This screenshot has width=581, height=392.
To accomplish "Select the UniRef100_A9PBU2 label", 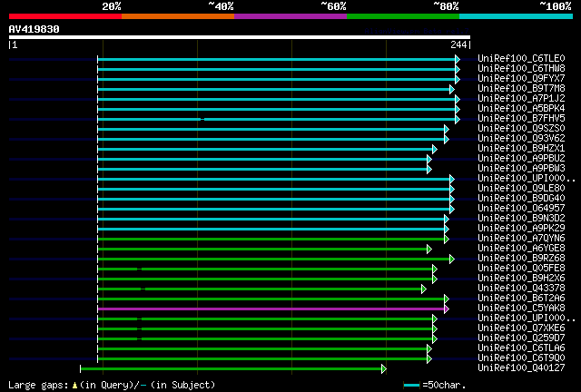I will (521, 159).
